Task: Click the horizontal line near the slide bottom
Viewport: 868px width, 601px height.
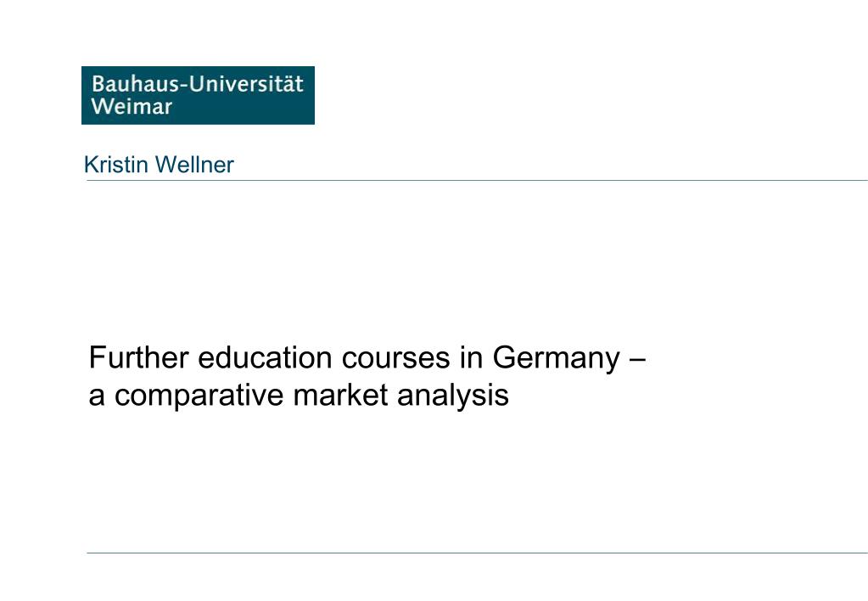Action: tap(477, 553)
